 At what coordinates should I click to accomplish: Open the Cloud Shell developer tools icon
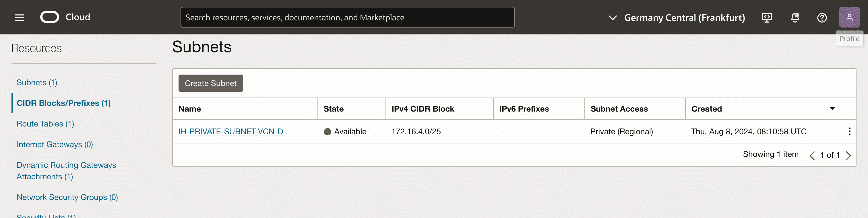tap(767, 17)
